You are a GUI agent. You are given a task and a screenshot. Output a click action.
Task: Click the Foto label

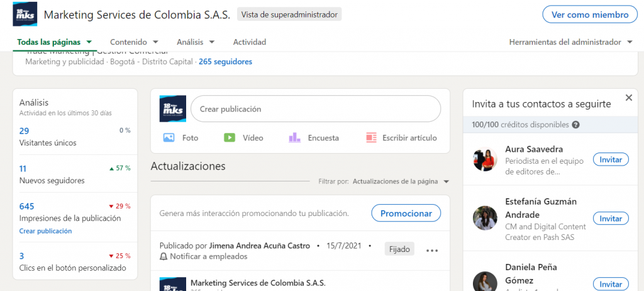pyautogui.click(x=190, y=138)
